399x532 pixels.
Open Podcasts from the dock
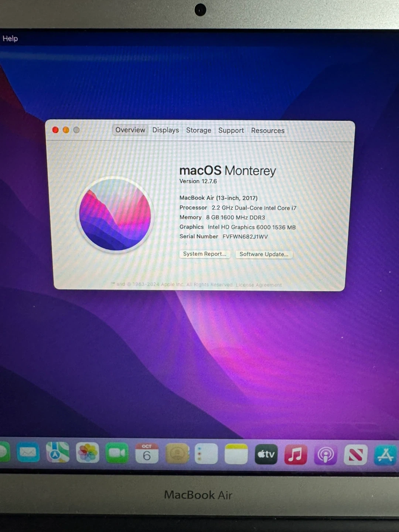tap(325, 455)
